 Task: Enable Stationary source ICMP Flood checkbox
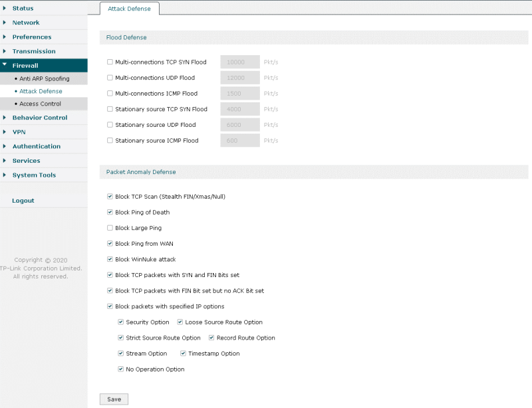coord(110,140)
